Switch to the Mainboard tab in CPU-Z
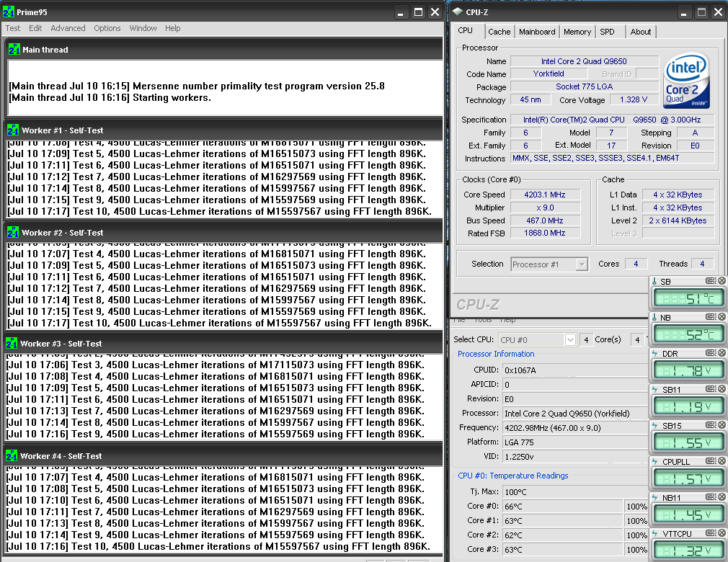The image size is (728, 562). [x=537, y=32]
